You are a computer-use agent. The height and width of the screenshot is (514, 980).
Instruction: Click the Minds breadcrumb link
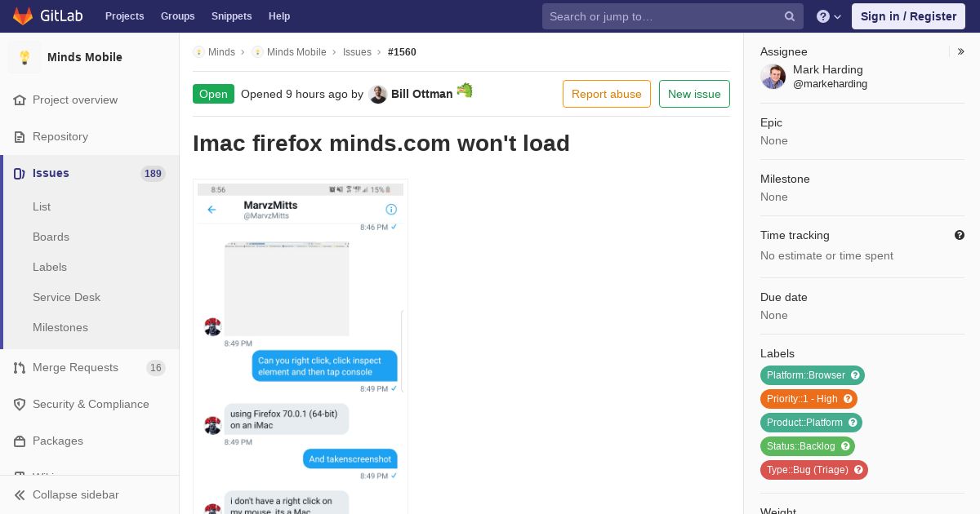click(221, 51)
